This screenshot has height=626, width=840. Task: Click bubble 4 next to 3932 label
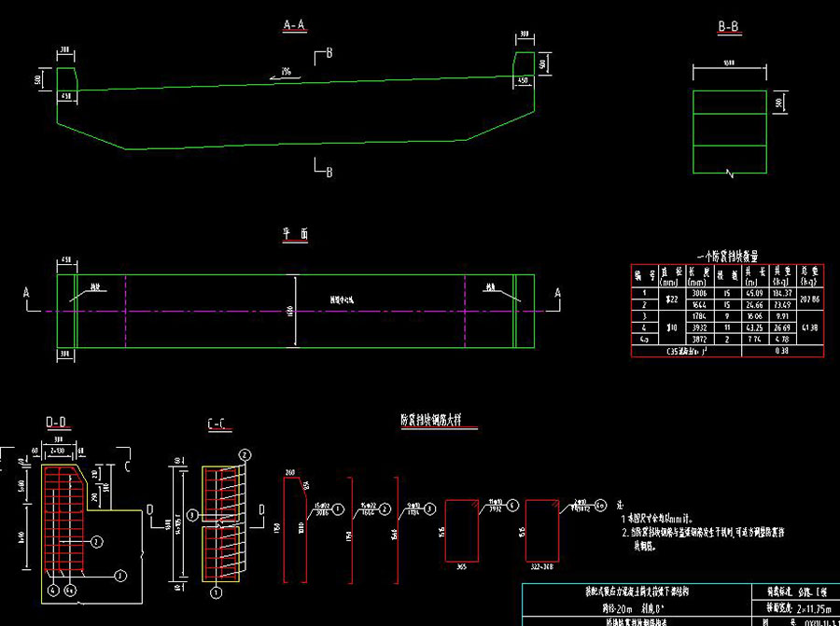(512, 506)
